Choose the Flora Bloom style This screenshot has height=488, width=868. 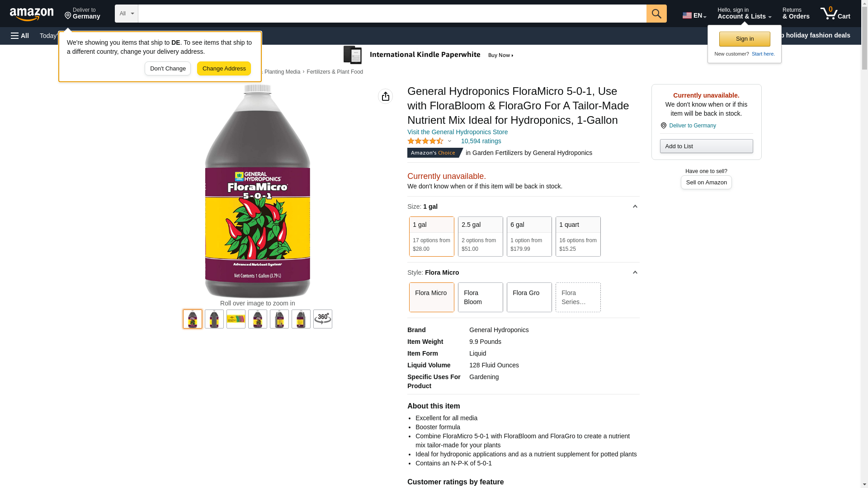(481, 297)
